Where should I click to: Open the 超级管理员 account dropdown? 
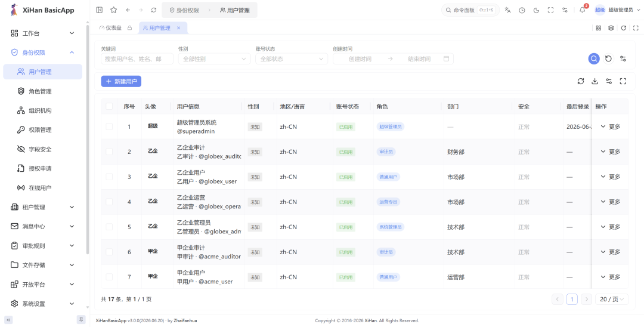(x=617, y=10)
